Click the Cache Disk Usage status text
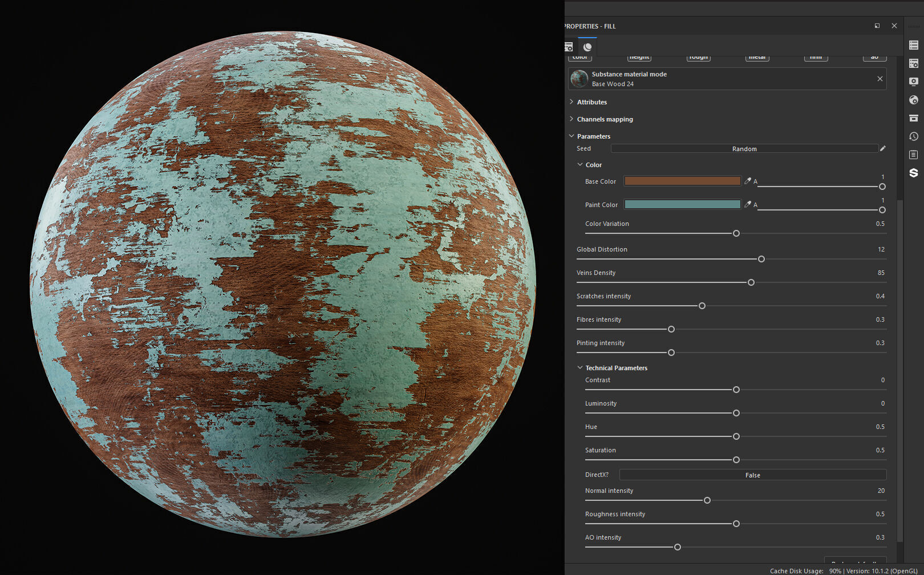 coord(796,570)
